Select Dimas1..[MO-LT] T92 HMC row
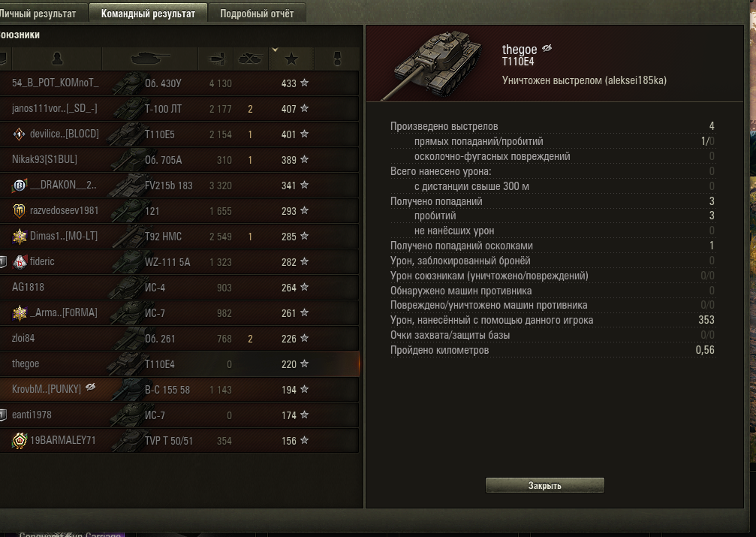 pos(179,237)
